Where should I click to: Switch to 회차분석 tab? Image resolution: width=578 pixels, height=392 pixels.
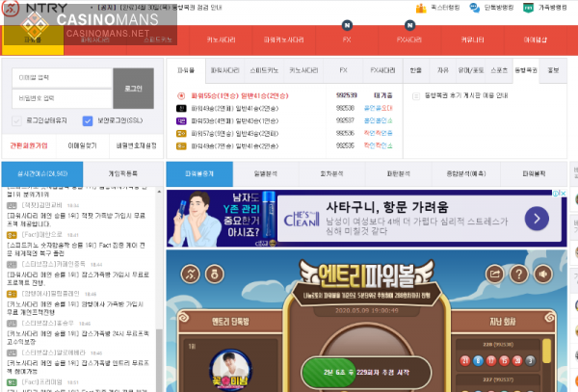(x=331, y=174)
